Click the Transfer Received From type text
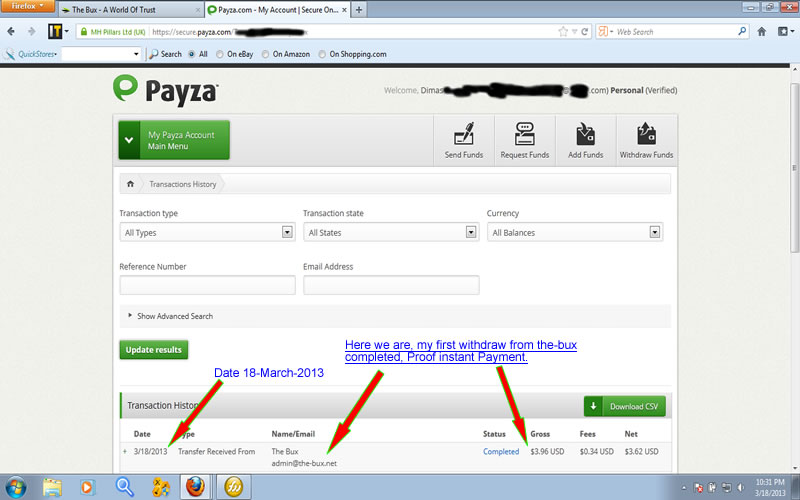 tap(216, 452)
